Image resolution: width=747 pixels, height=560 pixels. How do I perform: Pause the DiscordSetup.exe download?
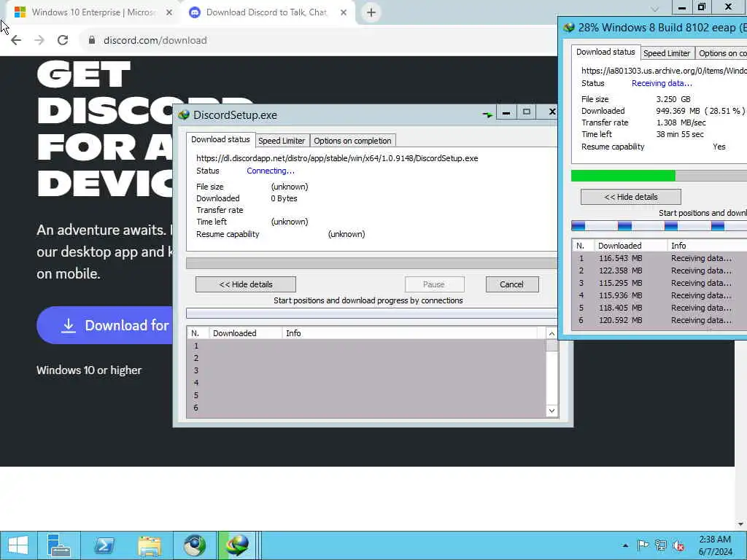[x=434, y=284]
